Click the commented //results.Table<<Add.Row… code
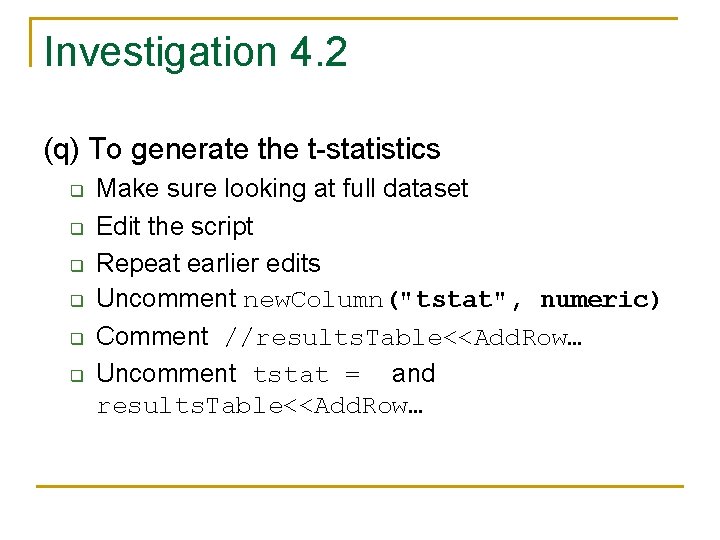Viewport: 720px width, 540px height. pyautogui.click(x=404, y=338)
